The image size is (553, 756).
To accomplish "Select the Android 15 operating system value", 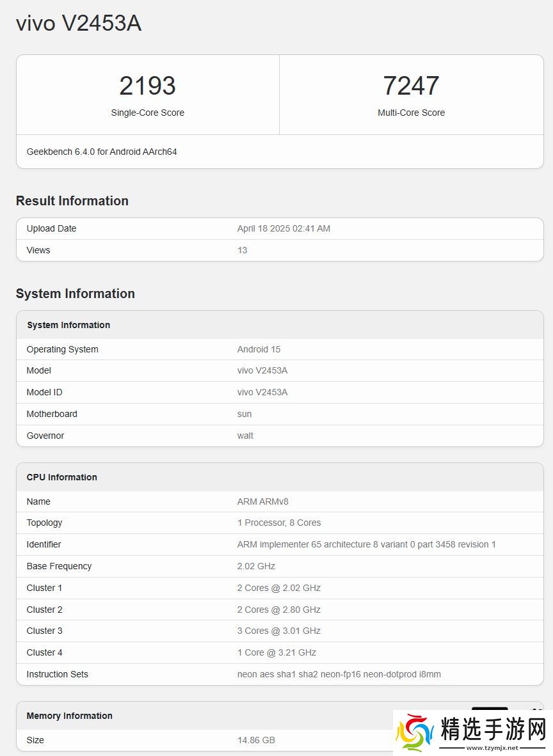I will 259,349.
